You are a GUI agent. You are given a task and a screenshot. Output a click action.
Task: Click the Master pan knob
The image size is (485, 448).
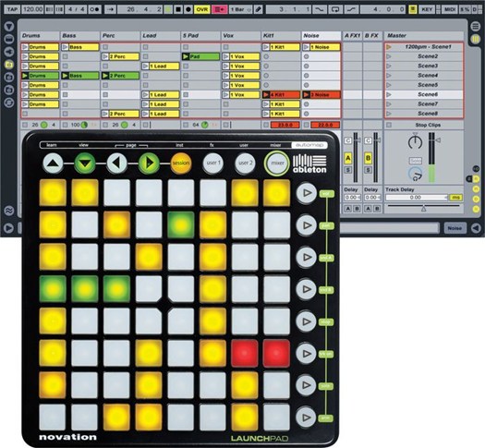click(415, 142)
